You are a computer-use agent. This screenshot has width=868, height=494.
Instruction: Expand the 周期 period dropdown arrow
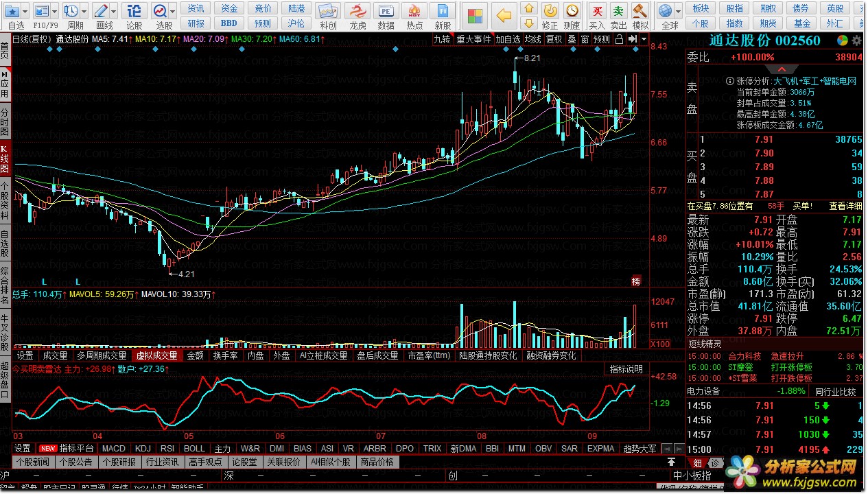point(83,11)
